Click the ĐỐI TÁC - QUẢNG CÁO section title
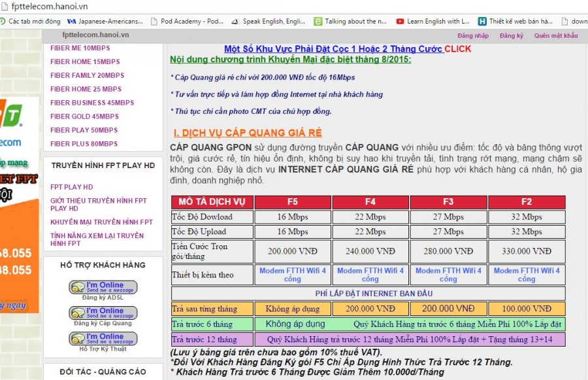The height and width of the screenshot is (380, 588). [x=103, y=372]
